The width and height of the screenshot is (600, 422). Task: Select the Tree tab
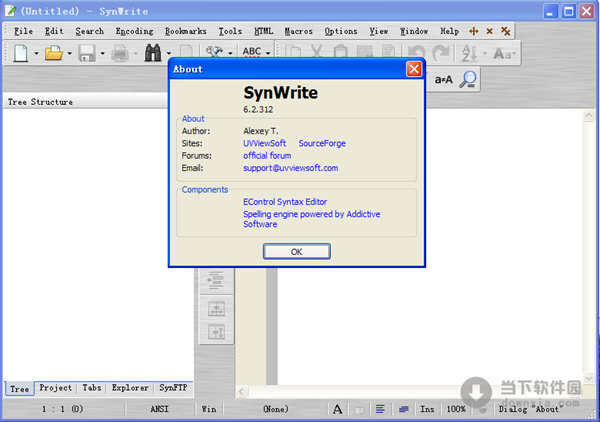[19, 389]
